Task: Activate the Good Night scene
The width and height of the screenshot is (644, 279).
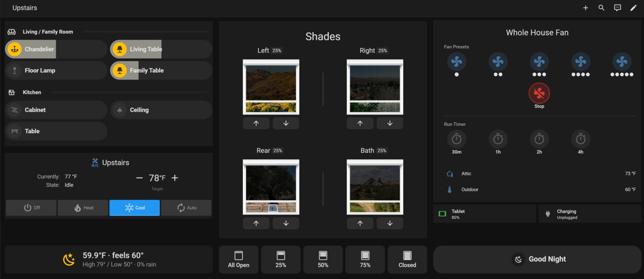Action: pyautogui.click(x=537, y=259)
